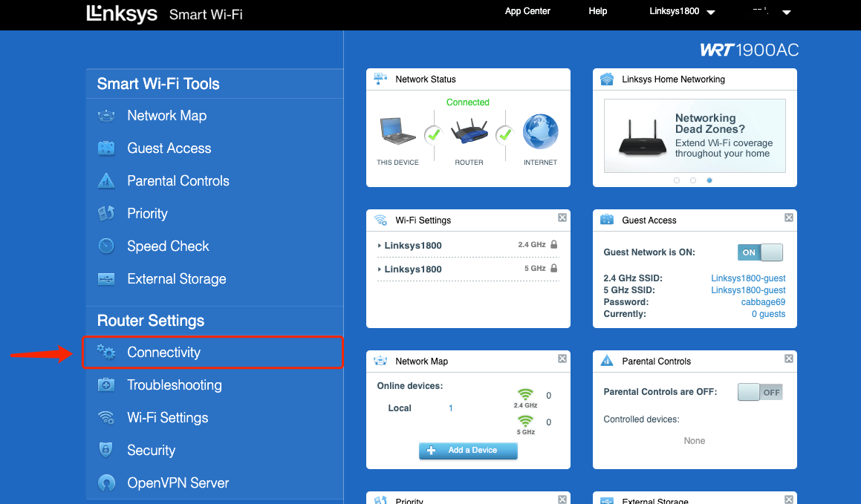This screenshot has width=861, height=504.
Task: Click the Wi-Fi Settings widget header icon
Action: pos(380,220)
